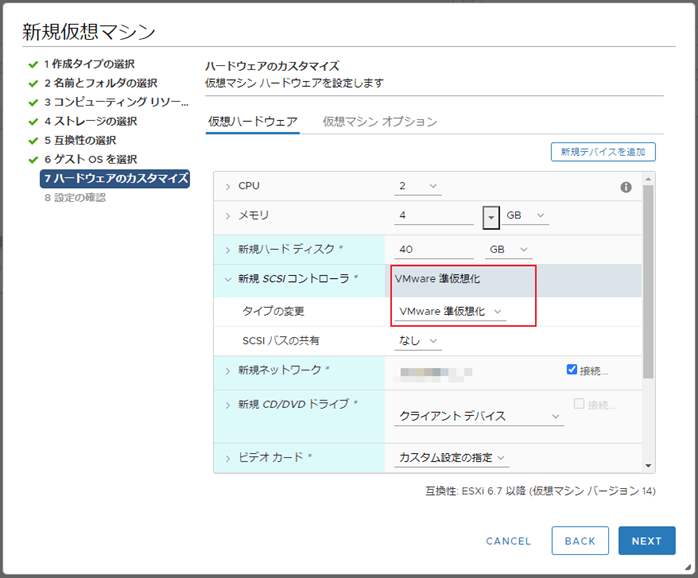Open the memory size suggestion dropdown button
Image resolution: width=698 pixels, height=578 pixels.
[x=491, y=217]
